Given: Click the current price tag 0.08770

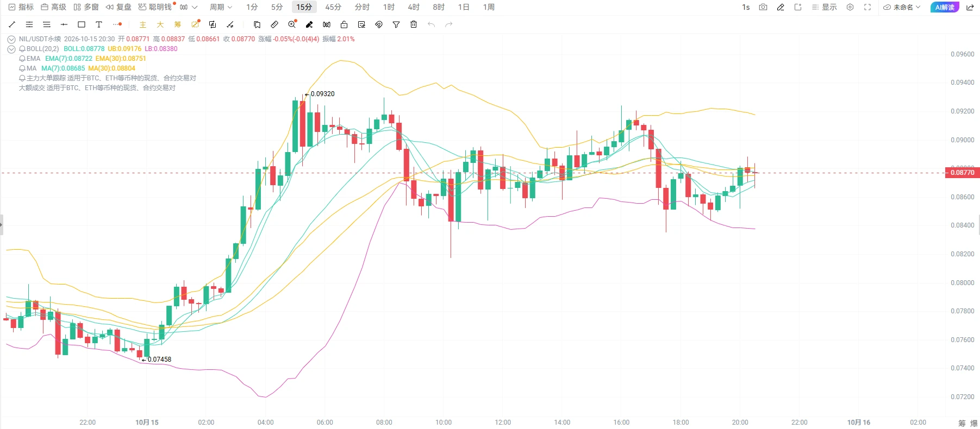Looking at the screenshot, I should (962, 173).
